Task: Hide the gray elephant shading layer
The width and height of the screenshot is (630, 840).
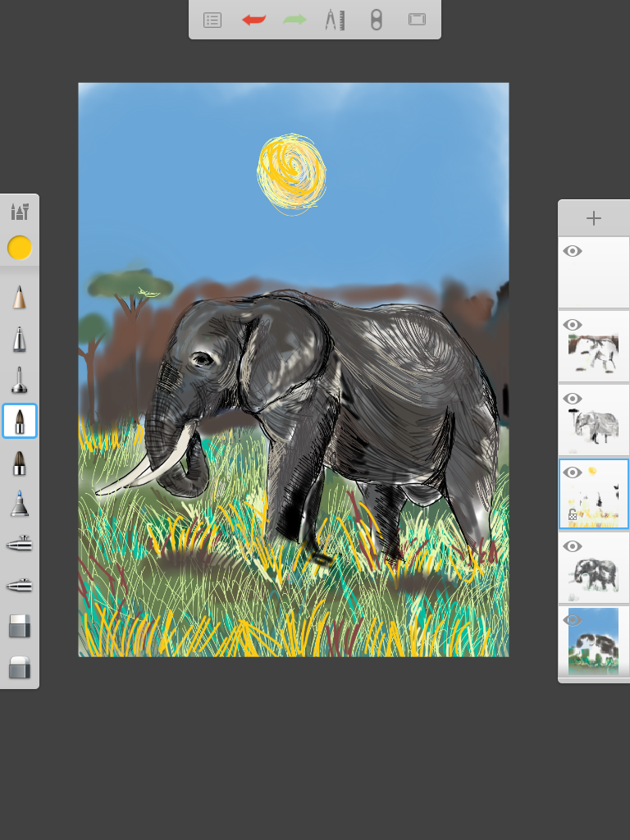Action: click(x=572, y=546)
